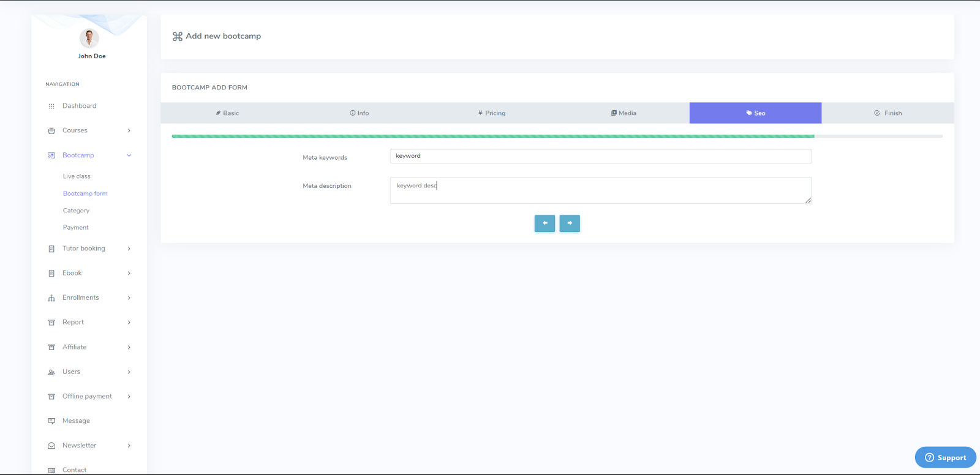Image resolution: width=980 pixels, height=475 pixels.
Task: Expand the Affiliate menu chevron
Action: [129, 347]
